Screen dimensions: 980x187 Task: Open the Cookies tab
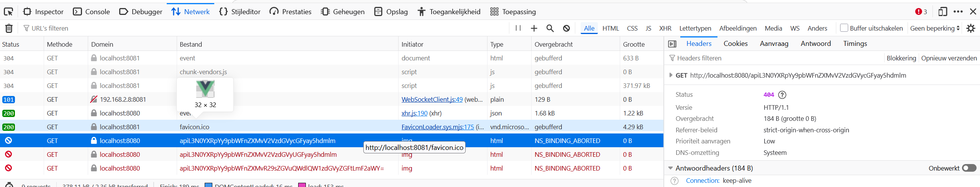pos(735,44)
